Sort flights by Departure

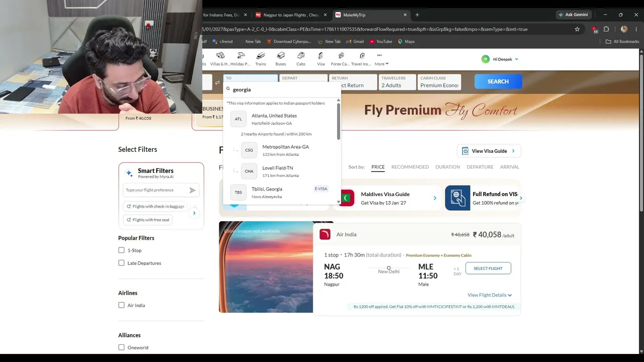tap(480, 167)
